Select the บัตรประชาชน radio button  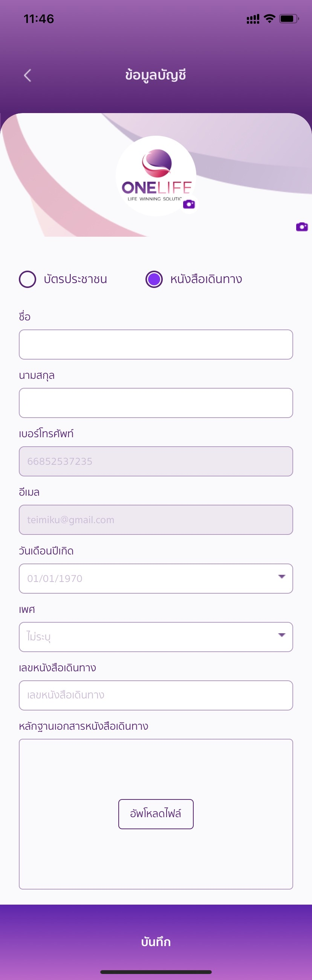[28, 279]
